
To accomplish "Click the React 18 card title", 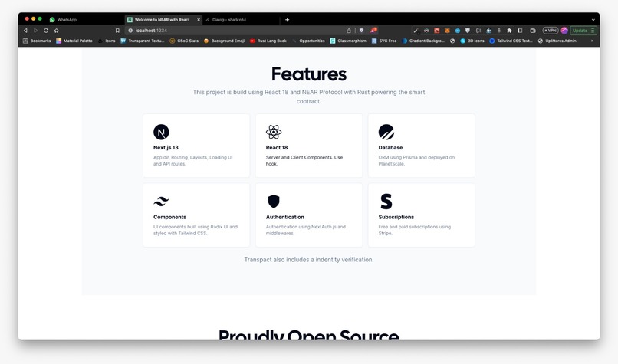I will pyautogui.click(x=277, y=147).
